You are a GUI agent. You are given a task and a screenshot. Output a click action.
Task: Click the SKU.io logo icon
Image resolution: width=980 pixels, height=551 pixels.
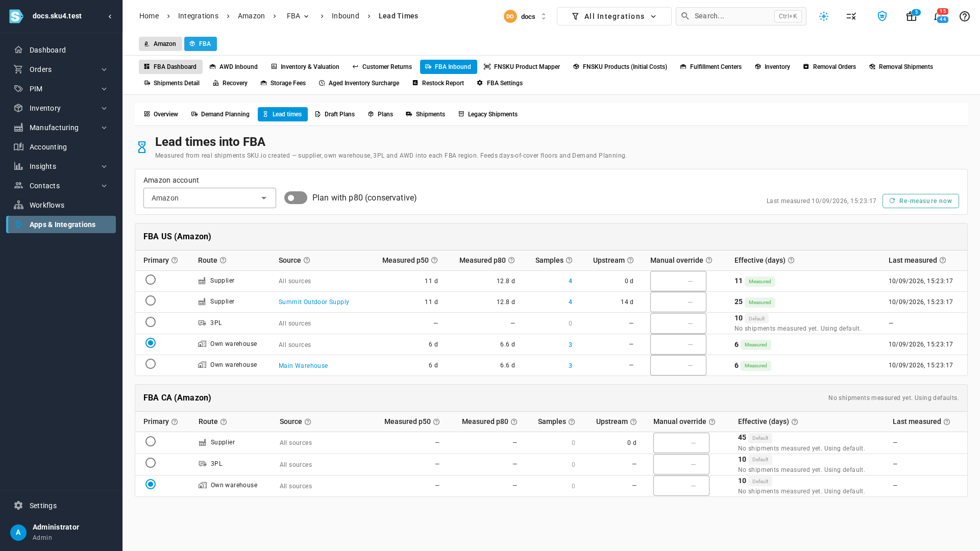[x=16, y=16]
